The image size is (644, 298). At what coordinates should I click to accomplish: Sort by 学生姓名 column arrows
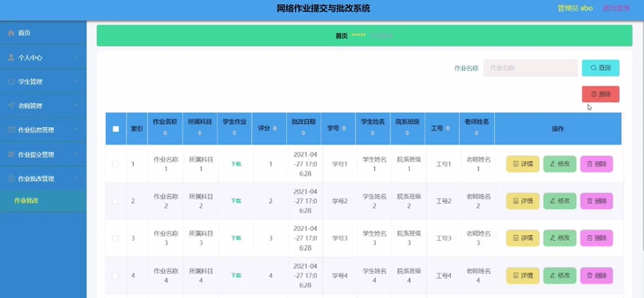click(x=373, y=133)
